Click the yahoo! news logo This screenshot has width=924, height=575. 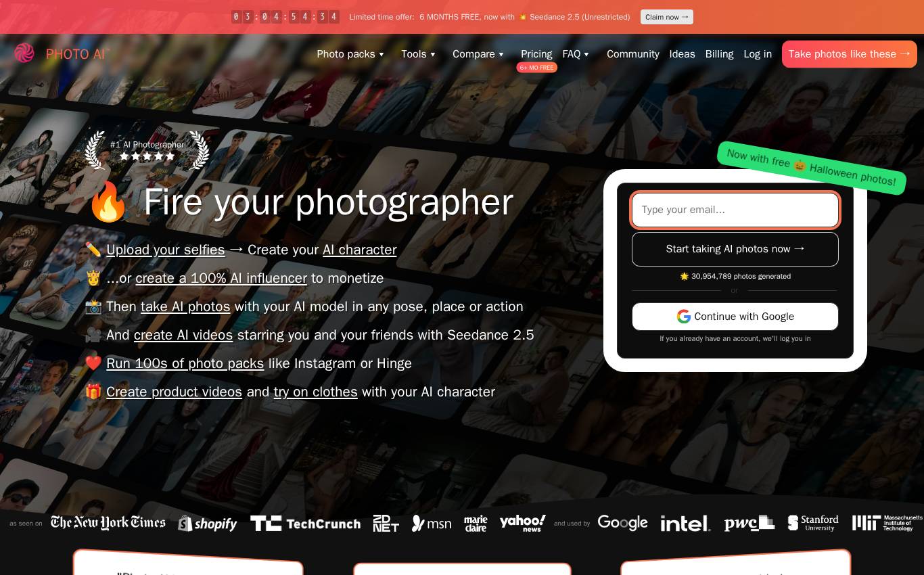pyautogui.click(x=523, y=524)
